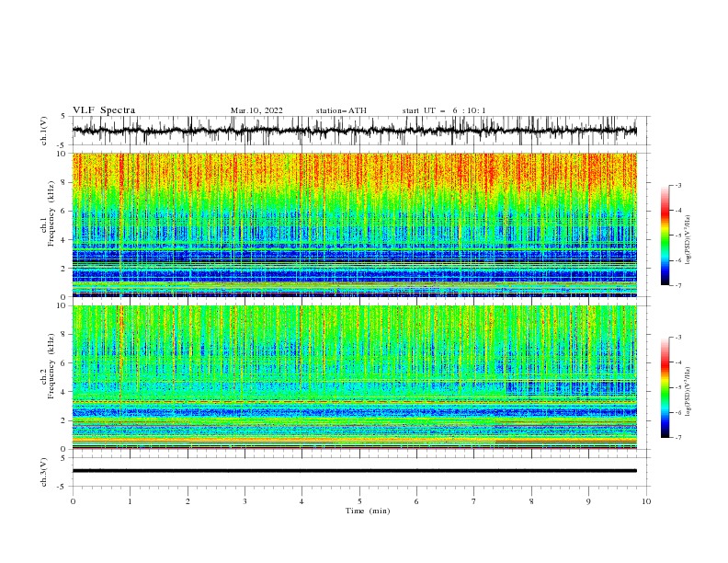Image resolution: width=728 pixels, height=563 pixels.
Task: Click the time axis tick label '10'
Action: pyautogui.click(x=646, y=501)
